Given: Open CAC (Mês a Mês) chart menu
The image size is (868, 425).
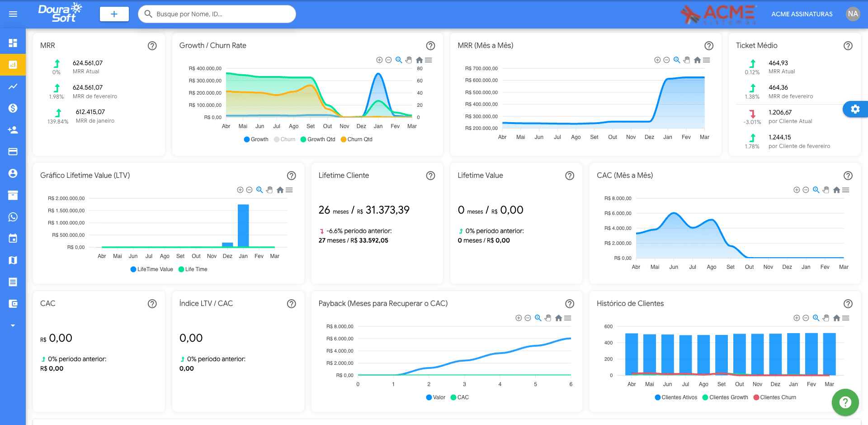Looking at the screenshot, I should 846,190.
